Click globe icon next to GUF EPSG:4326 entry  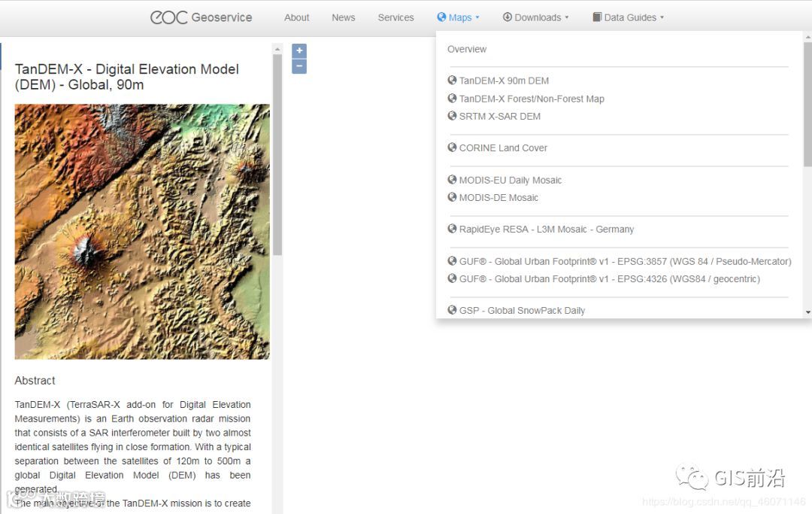pyautogui.click(x=452, y=278)
